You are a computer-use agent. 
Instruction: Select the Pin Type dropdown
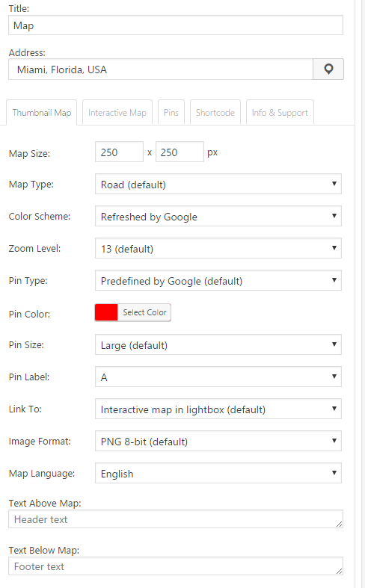pyautogui.click(x=218, y=280)
